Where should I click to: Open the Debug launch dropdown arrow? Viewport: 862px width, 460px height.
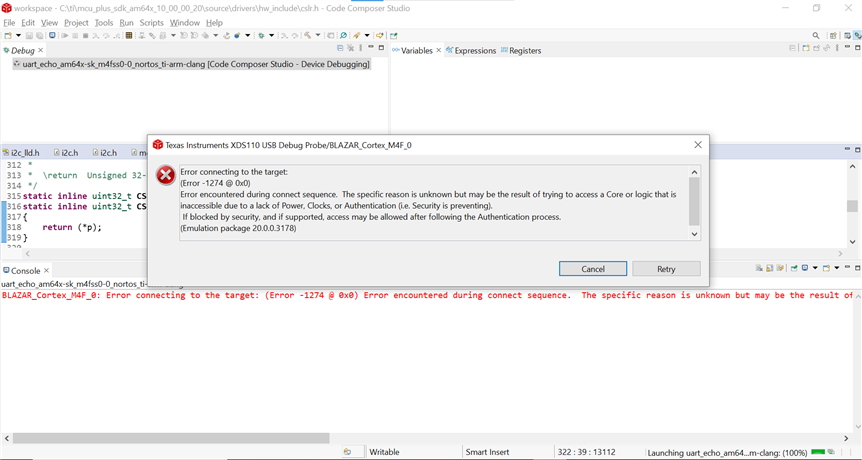[x=272, y=35]
